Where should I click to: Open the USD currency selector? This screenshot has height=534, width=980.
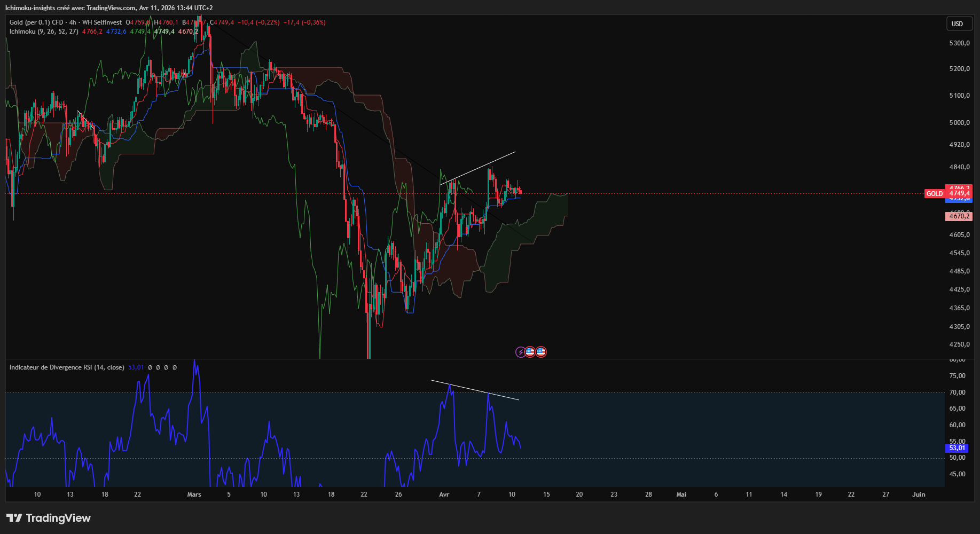[958, 23]
